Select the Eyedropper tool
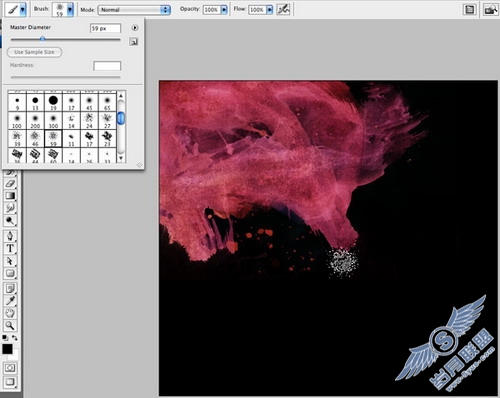This screenshot has height=398, width=500. click(10, 301)
